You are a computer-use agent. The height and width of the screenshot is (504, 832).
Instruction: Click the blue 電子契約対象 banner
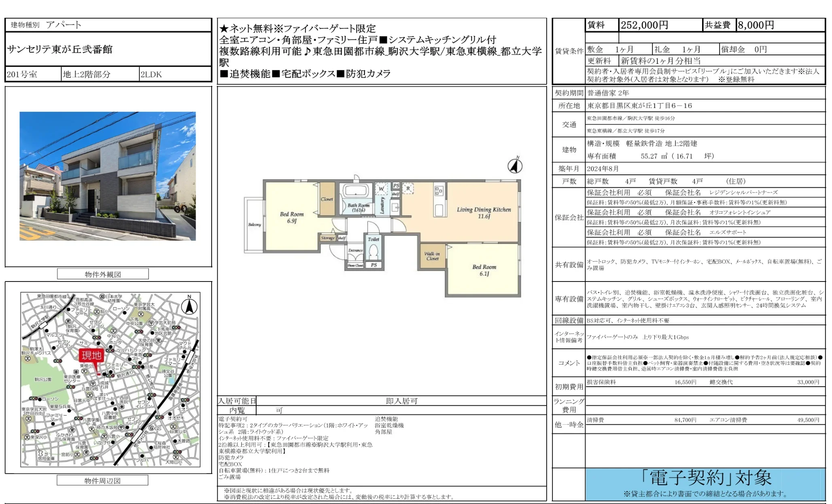[705, 484]
